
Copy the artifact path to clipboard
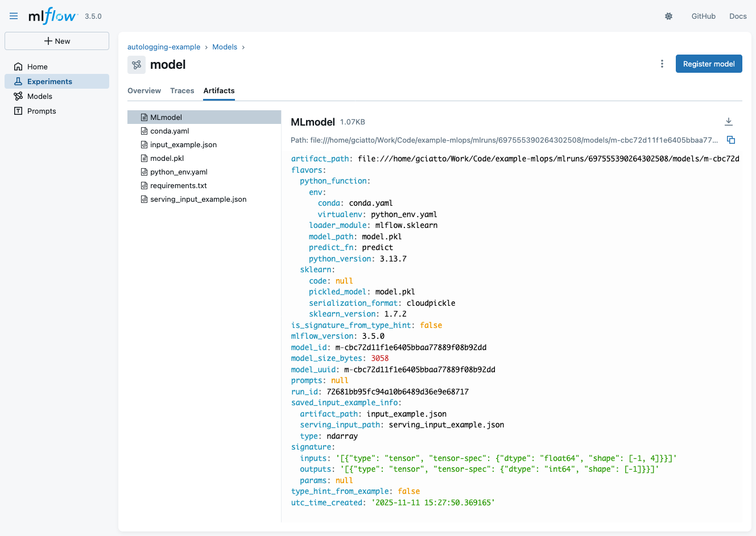731,140
